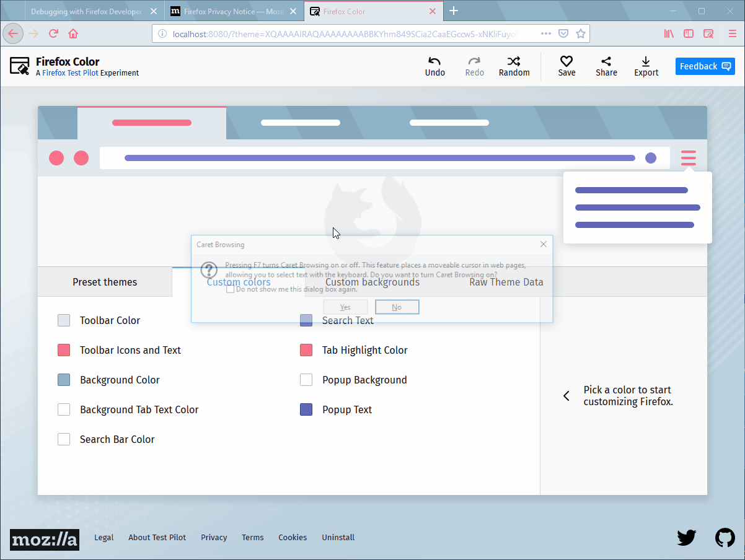The image size is (745, 560).
Task: Open page actions three-dot menu in URL bar
Action: (545, 33)
